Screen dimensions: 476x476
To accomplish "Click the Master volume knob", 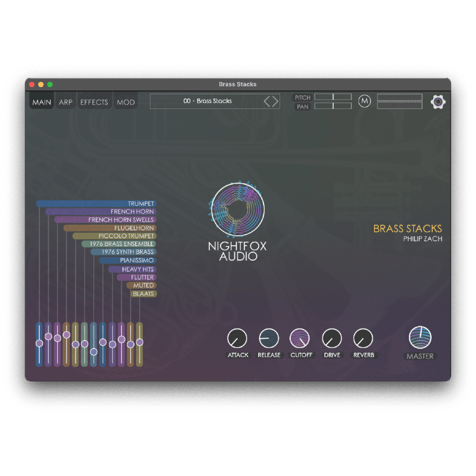I will (x=420, y=337).
